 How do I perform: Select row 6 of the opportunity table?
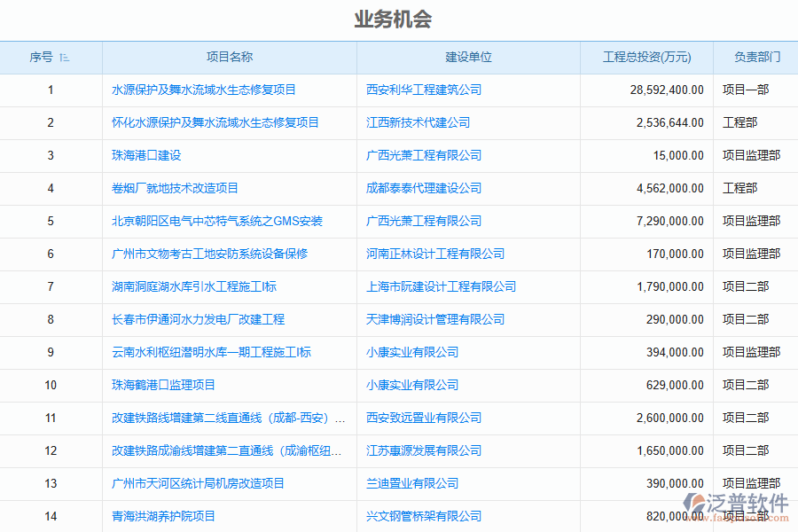[x=51, y=254]
